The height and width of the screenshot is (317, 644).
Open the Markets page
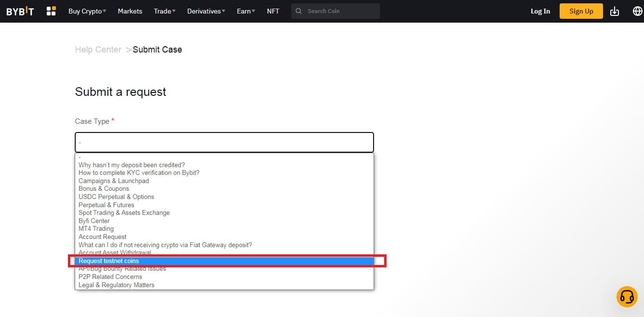point(130,11)
